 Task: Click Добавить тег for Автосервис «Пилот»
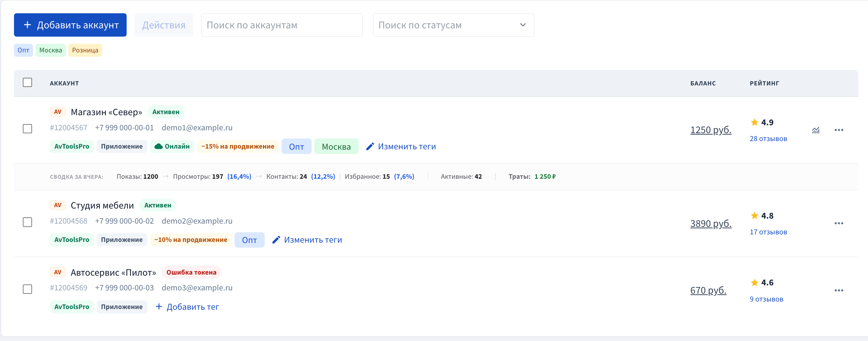point(187,307)
